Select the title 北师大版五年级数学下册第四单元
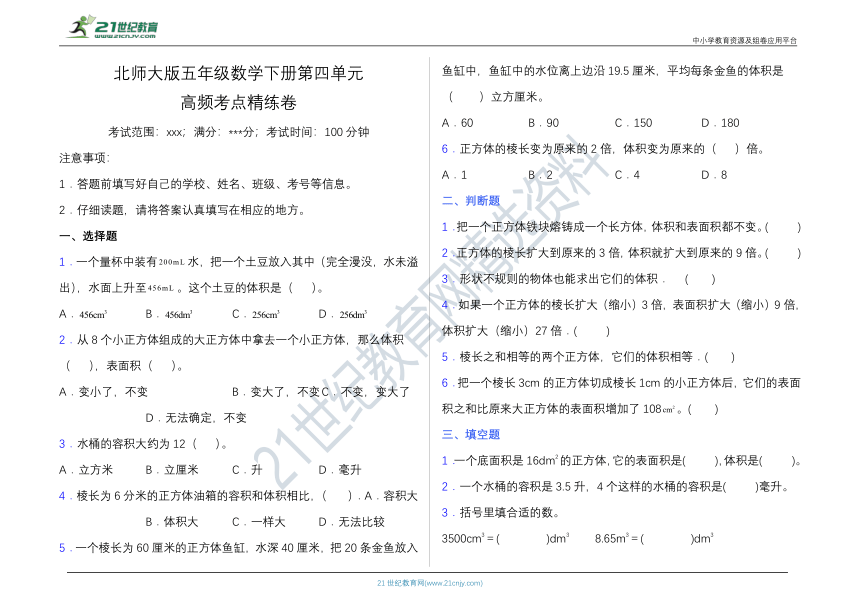Viewport: 860px width, 607px height. point(239,73)
